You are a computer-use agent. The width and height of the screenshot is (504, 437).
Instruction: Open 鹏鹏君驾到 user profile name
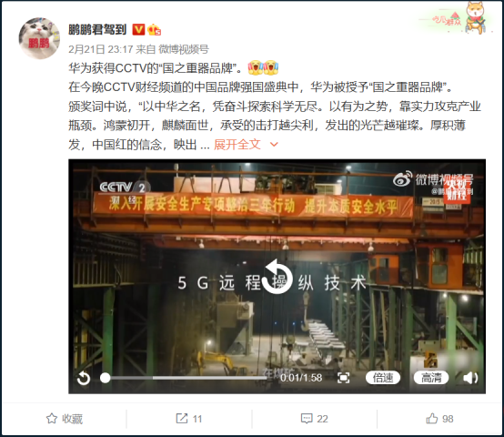point(97,29)
